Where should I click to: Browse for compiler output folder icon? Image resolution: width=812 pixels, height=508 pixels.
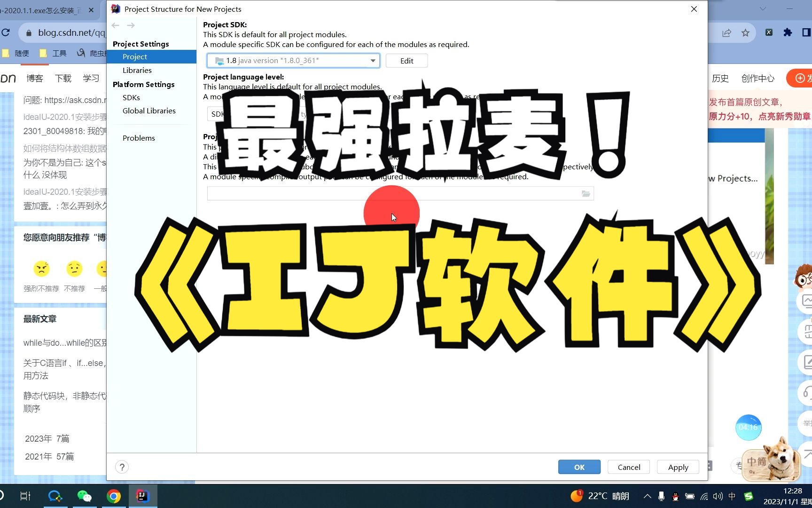click(586, 193)
